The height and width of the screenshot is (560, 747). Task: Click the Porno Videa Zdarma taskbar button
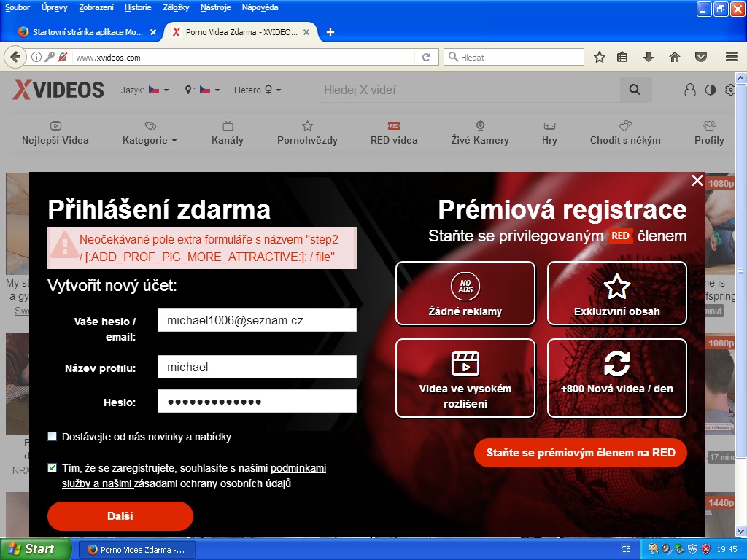[137, 550]
